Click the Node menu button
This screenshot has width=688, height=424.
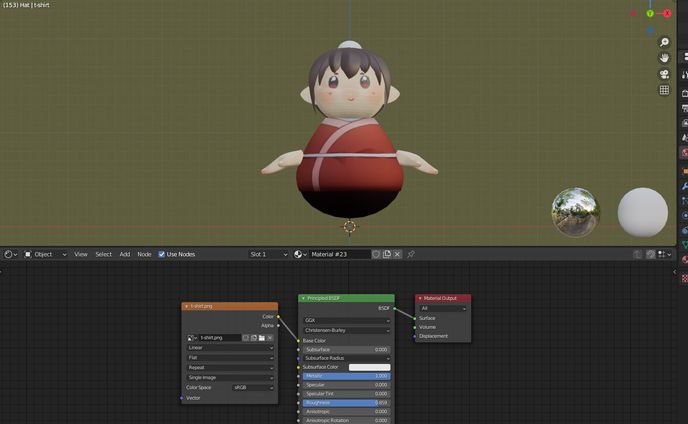point(144,255)
